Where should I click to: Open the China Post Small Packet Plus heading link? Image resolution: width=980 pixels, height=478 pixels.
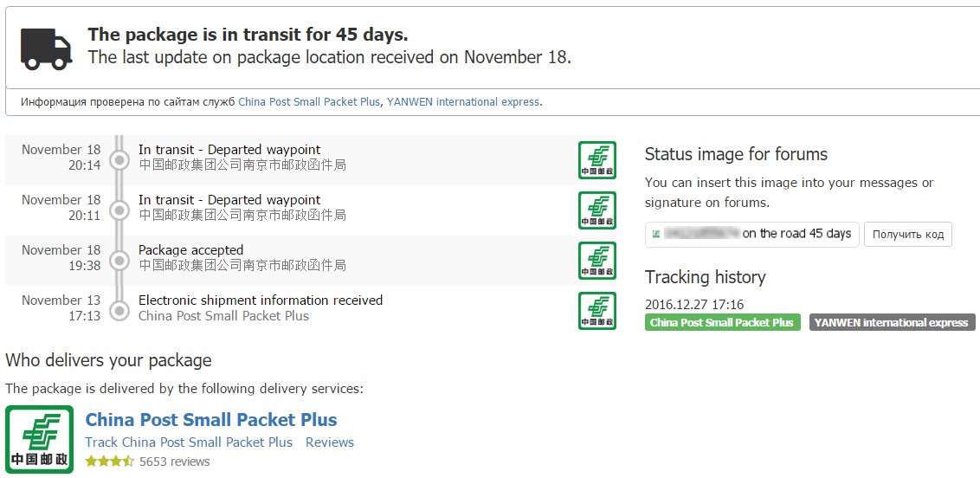coord(211,420)
